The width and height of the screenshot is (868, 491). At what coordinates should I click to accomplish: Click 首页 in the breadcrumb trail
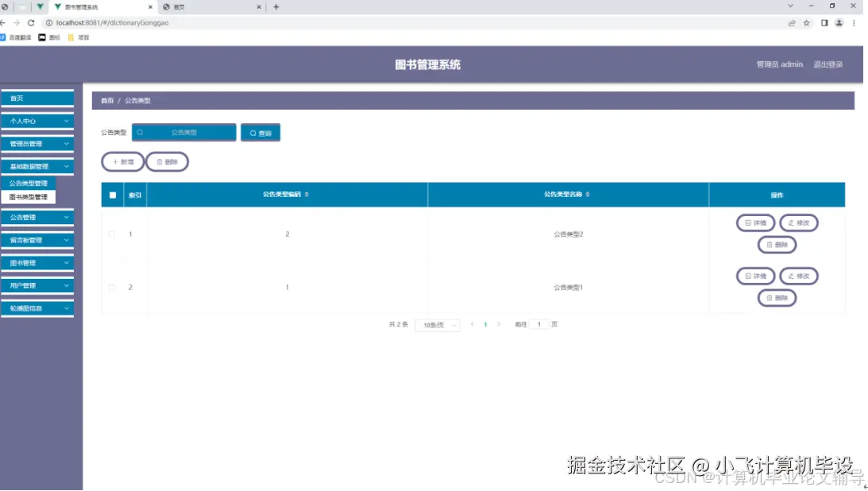pos(107,100)
